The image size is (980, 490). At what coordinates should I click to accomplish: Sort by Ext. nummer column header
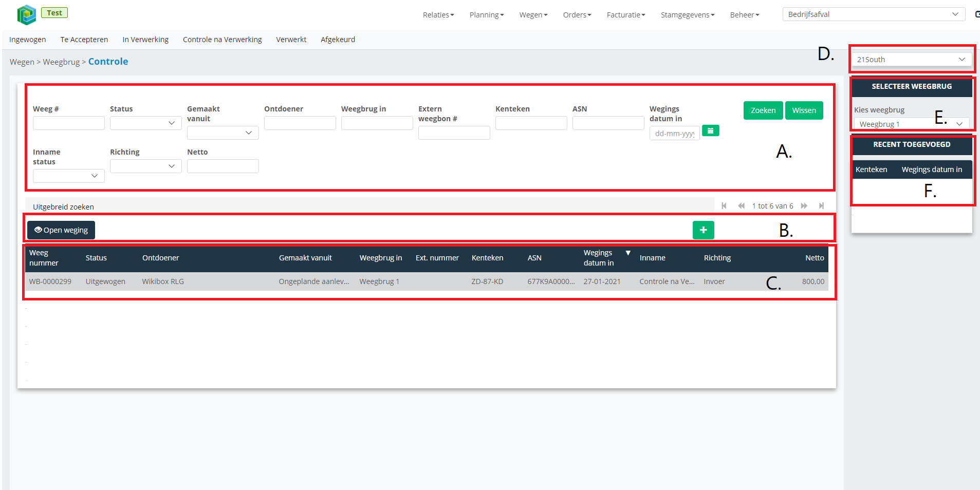tap(437, 258)
